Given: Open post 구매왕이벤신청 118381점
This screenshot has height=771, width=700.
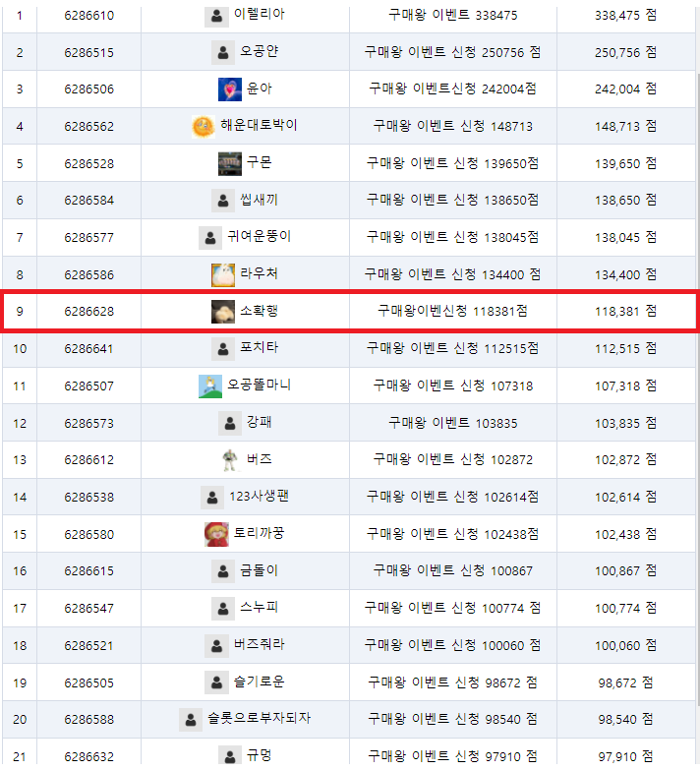Looking at the screenshot, I should pyautogui.click(x=452, y=311).
